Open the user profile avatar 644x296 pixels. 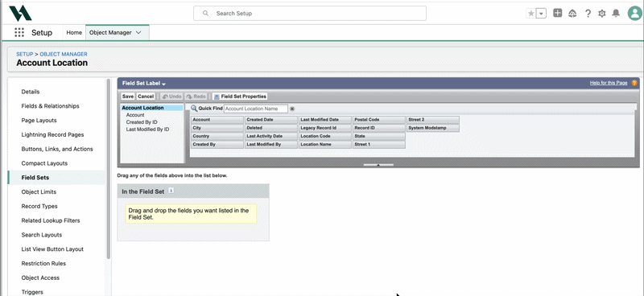click(x=635, y=13)
